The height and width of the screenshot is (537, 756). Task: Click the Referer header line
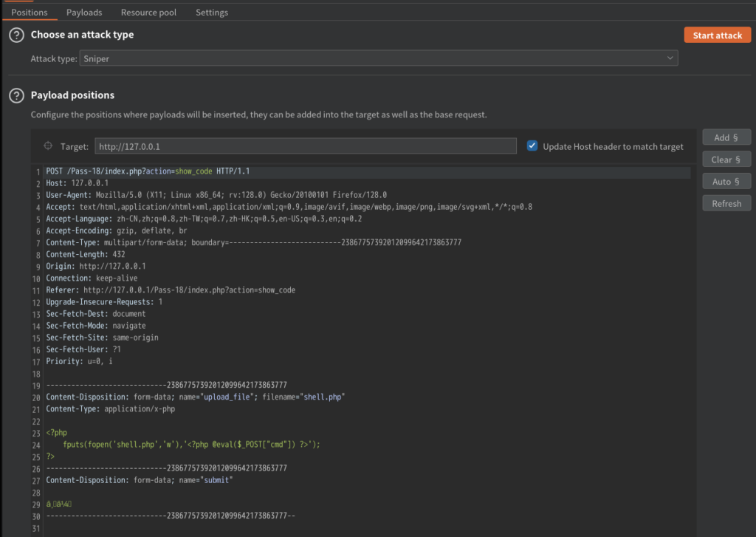[x=171, y=290]
